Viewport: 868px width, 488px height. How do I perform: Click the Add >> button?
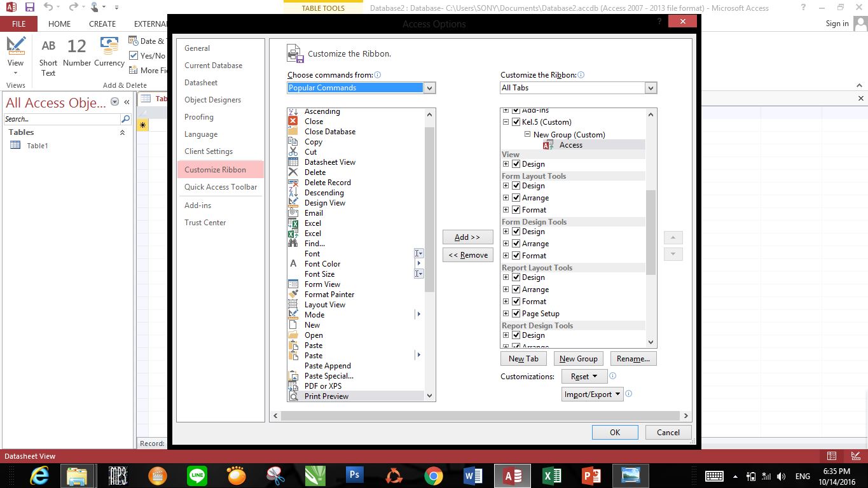tap(467, 237)
